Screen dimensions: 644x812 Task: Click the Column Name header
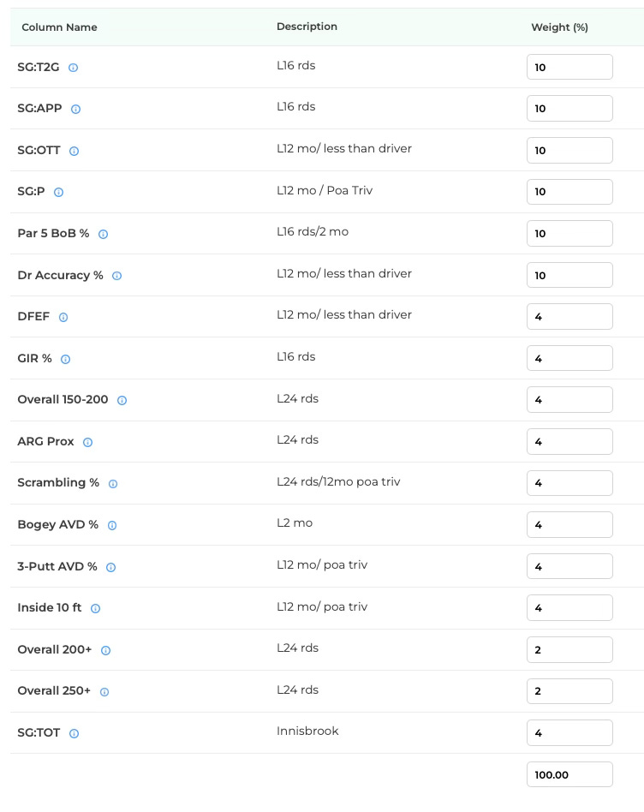(60, 27)
